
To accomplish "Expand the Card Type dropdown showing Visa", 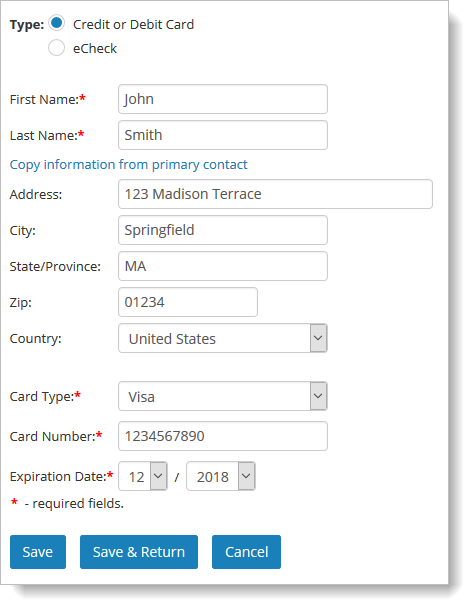I will (223, 396).
